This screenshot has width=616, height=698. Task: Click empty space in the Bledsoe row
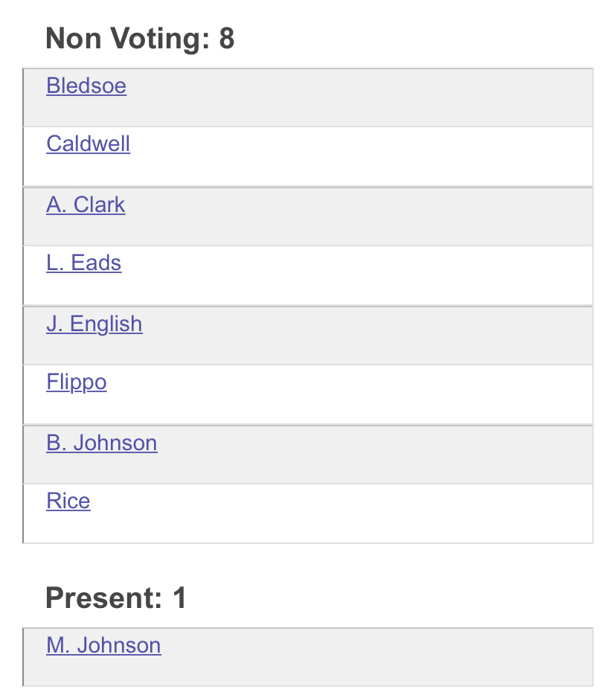pyautogui.click(x=372, y=97)
